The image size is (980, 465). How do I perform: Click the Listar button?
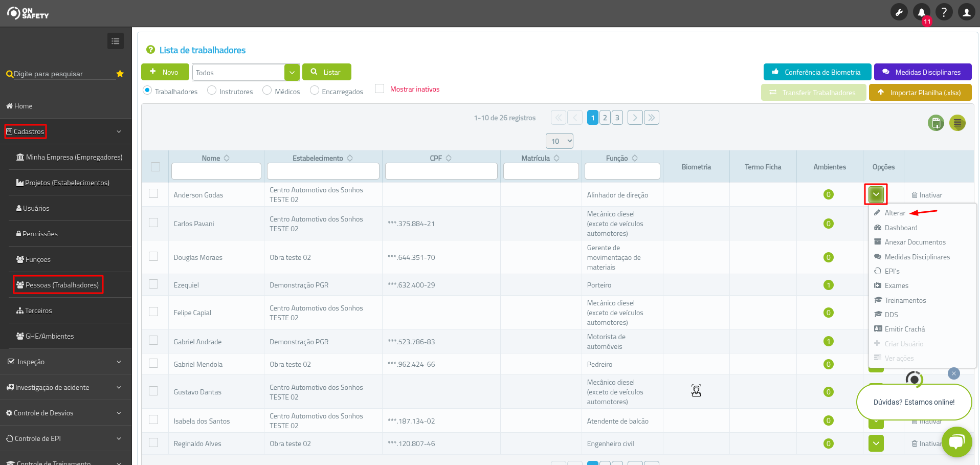coord(326,72)
